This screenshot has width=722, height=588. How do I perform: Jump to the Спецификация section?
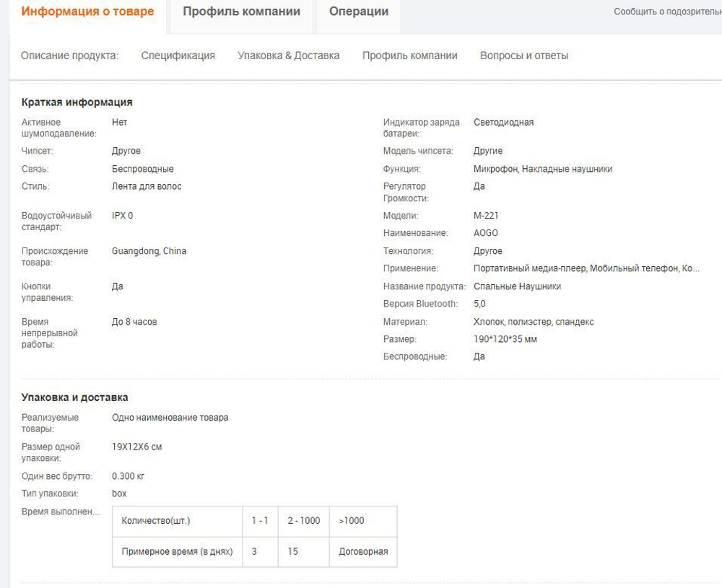tap(178, 56)
